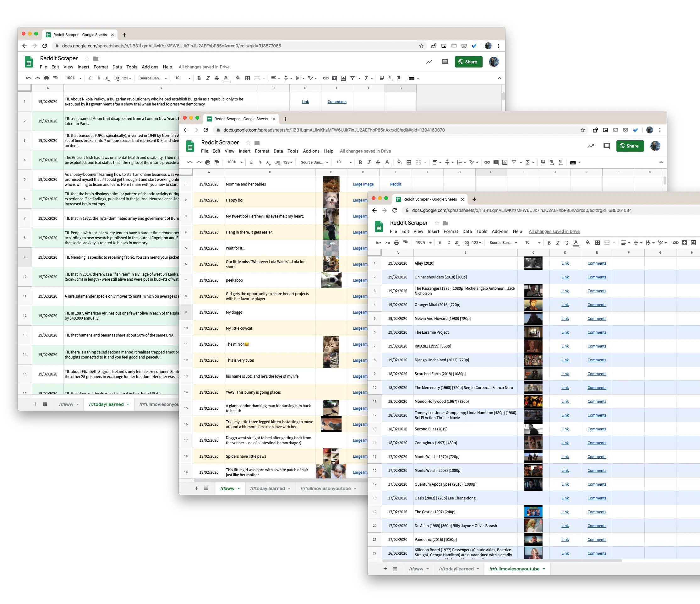Select the Create a filter icon
This screenshot has width=700, height=604.
coord(514,162)
